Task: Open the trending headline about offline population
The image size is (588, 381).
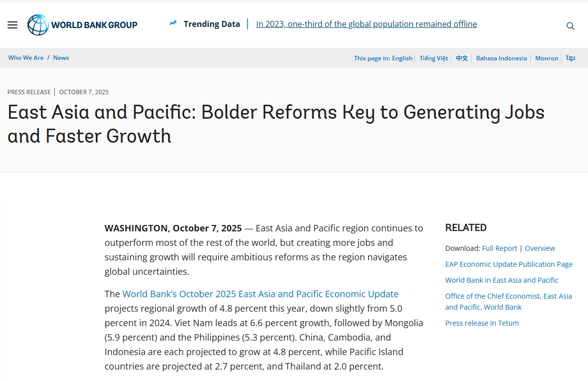Action: point(366,24)
